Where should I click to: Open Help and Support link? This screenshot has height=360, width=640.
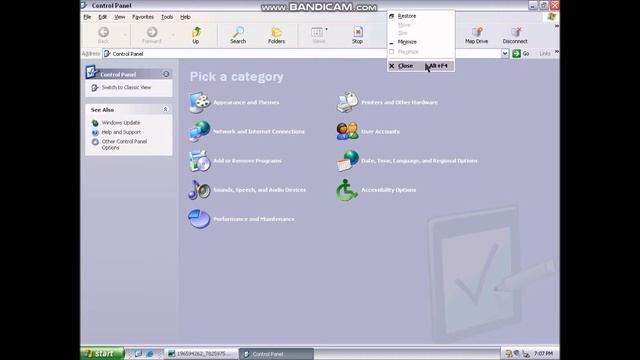click(x=121, y=132)
